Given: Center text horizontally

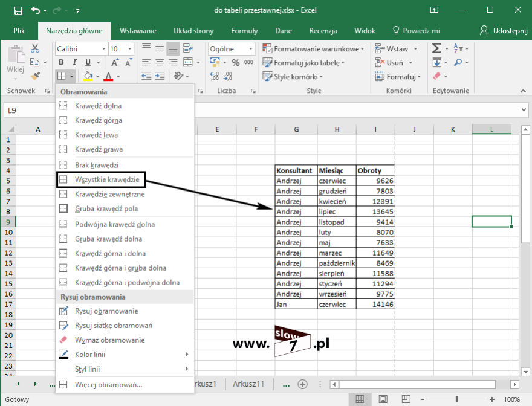Looking at the screenshot, I should click(160, 62).
